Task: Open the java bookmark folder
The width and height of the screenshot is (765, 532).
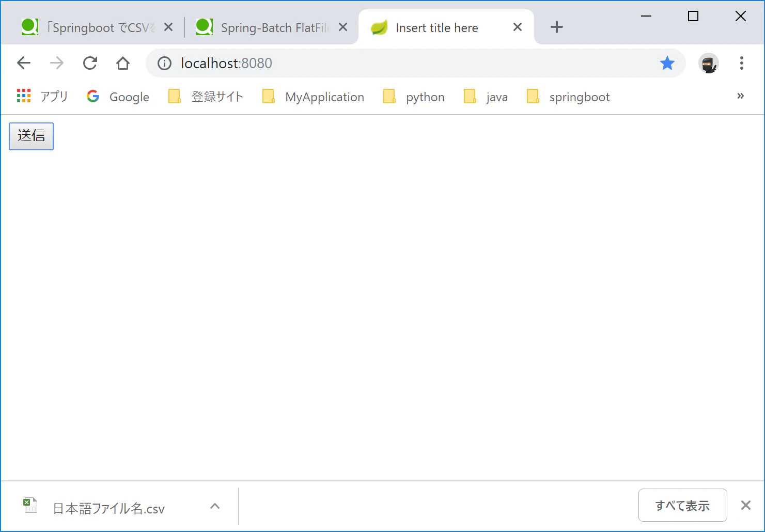Action: pyautogui.click(x=486, y=97)
